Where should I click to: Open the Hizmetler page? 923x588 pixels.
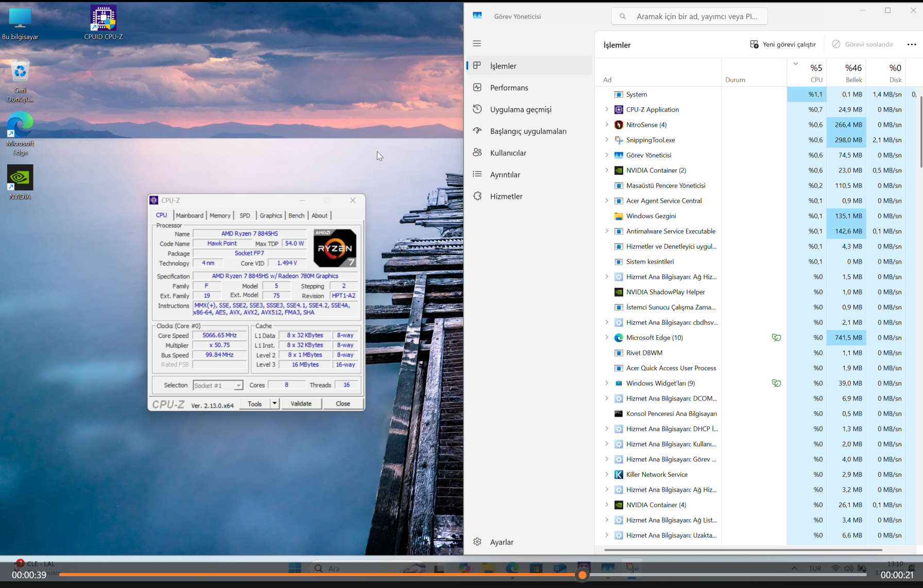(x=529, y=196)
